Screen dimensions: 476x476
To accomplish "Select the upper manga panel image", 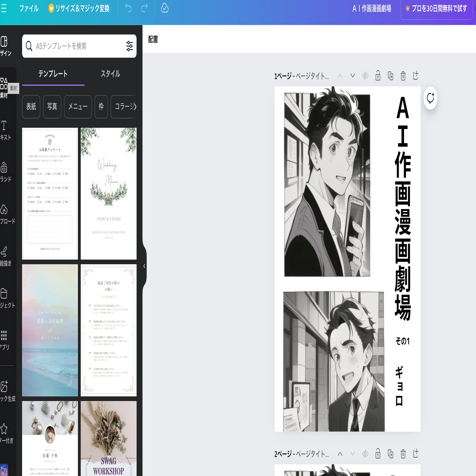I will (327, 185).
